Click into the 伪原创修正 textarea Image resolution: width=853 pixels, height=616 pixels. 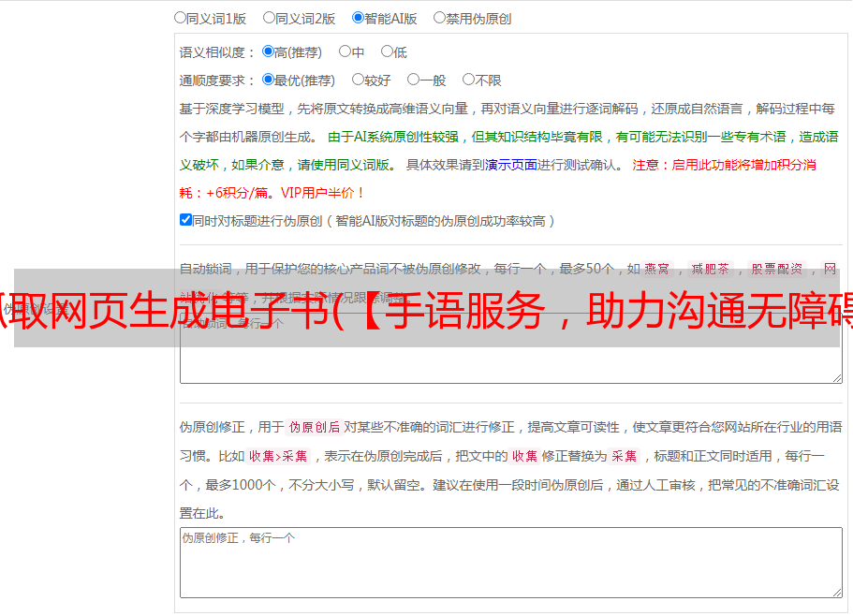(x=511, y=563)
